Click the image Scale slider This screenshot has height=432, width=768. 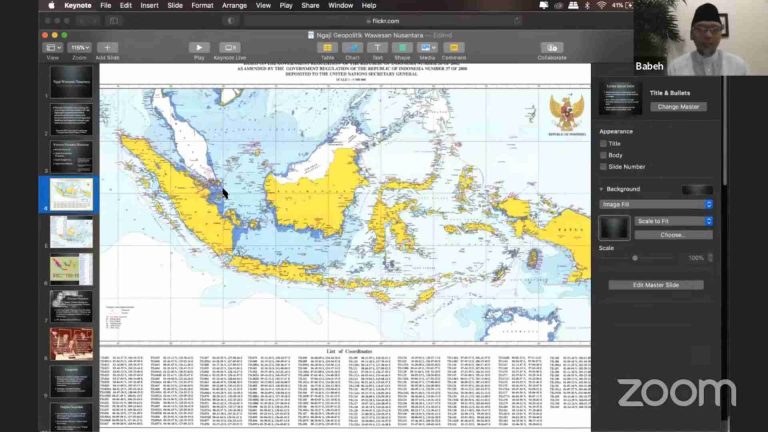click(636, 258)
